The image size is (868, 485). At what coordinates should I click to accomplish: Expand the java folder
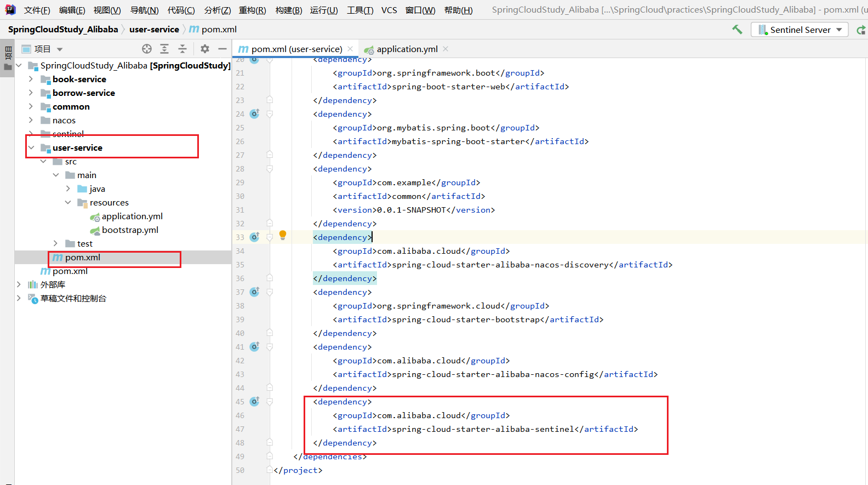point(68,189)
